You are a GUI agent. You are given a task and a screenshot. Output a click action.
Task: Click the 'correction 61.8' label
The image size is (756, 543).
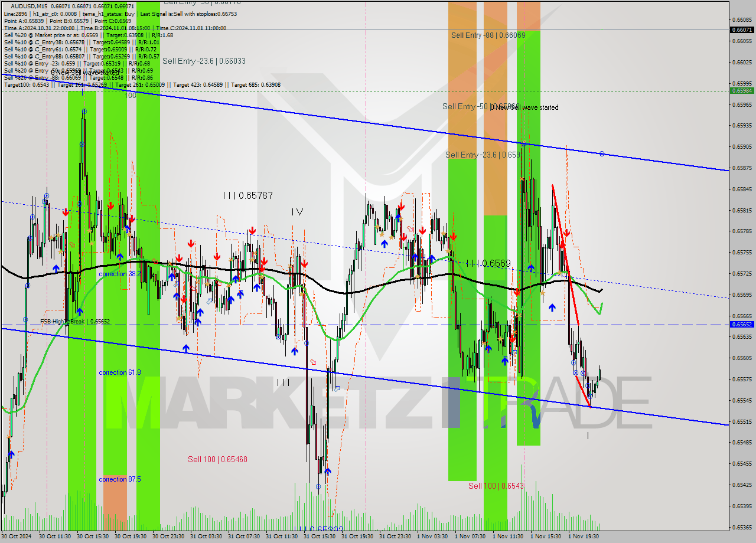119,372
